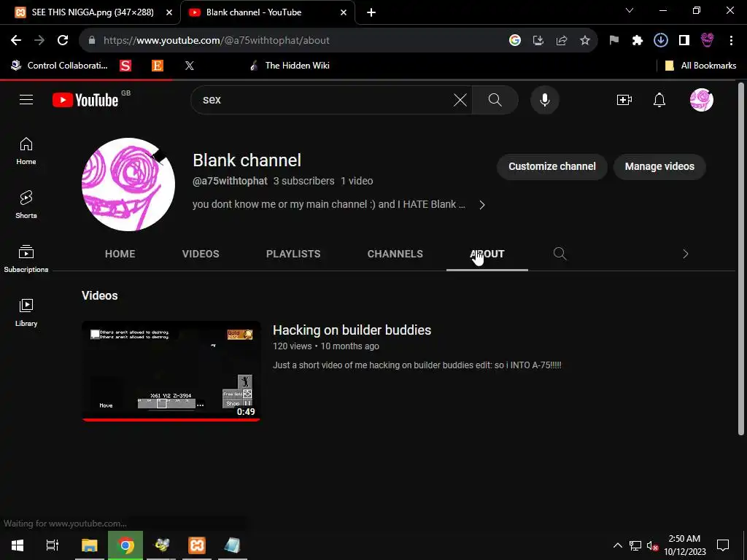Screen dimensions: 747x560
Task: Open Shorts in the sidebar
Action: pos(26,205)
